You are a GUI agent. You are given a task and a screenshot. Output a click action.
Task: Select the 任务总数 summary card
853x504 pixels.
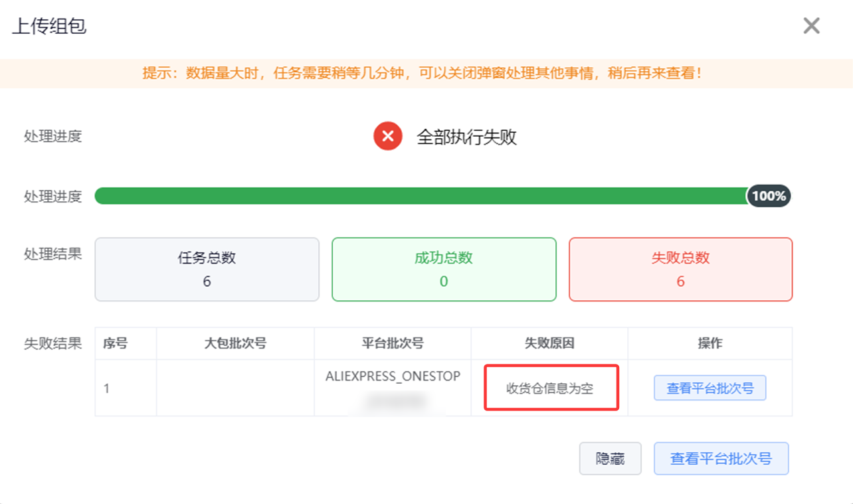coord(207,269)
